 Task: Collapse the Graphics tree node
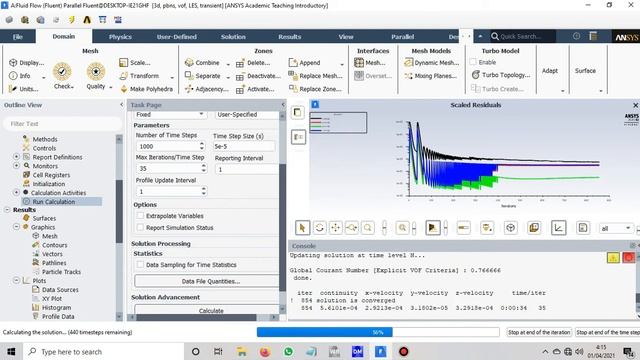16,227
